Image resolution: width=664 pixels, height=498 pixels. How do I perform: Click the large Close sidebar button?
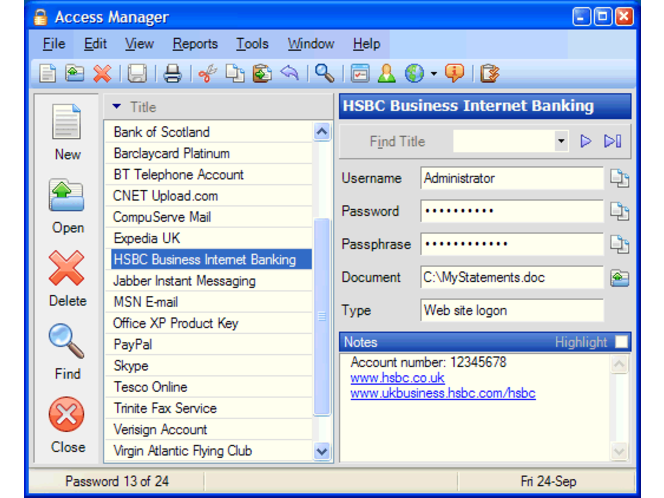tap(67, 425)
